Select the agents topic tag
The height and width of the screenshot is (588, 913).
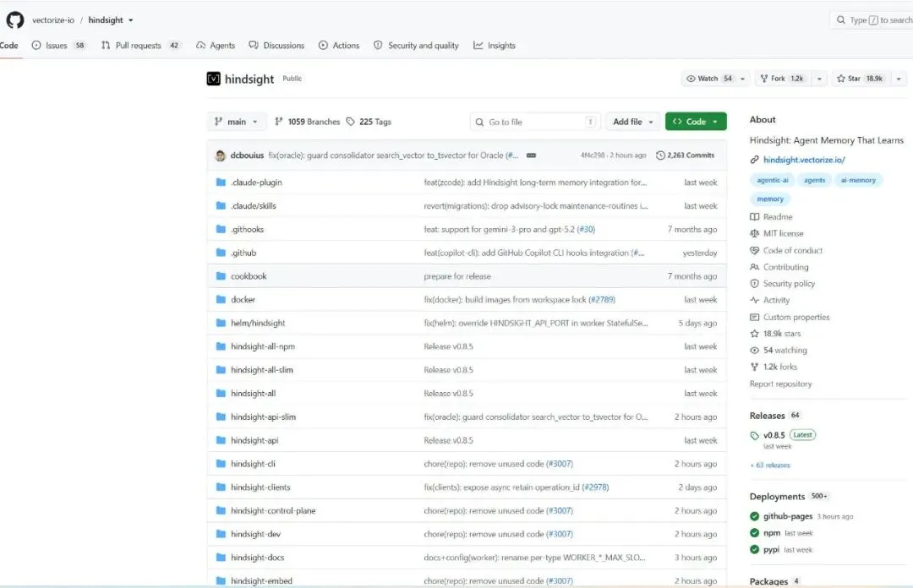pos(814,180)
